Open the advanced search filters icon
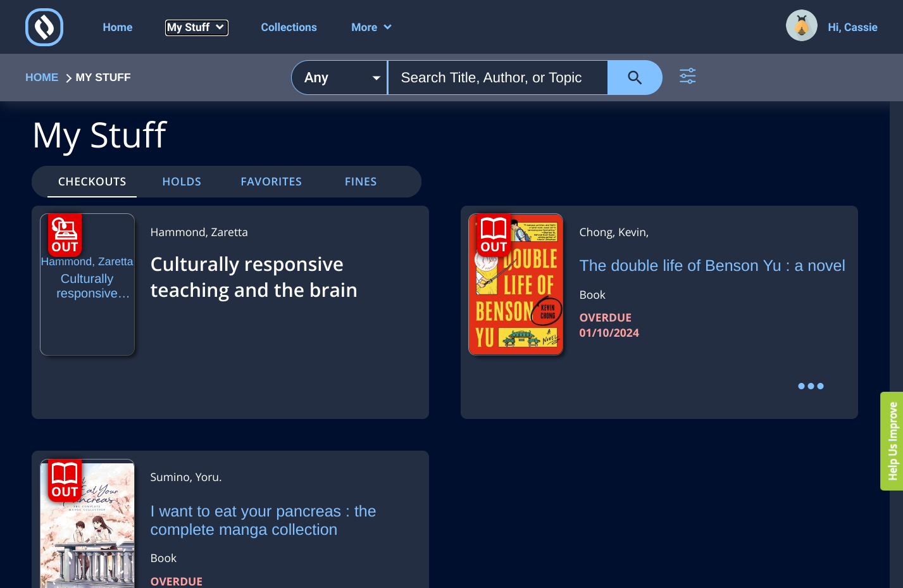This screenshot has height=588, width=903. (687, 77)
